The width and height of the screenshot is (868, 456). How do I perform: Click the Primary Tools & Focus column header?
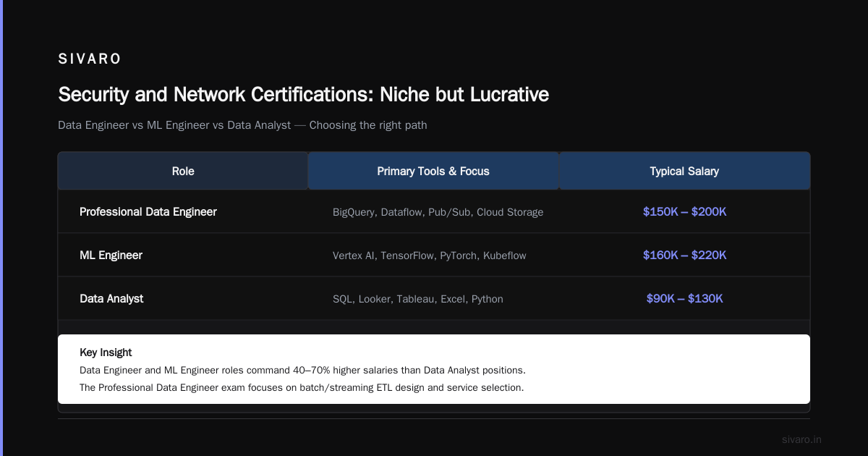pos(433,171)
